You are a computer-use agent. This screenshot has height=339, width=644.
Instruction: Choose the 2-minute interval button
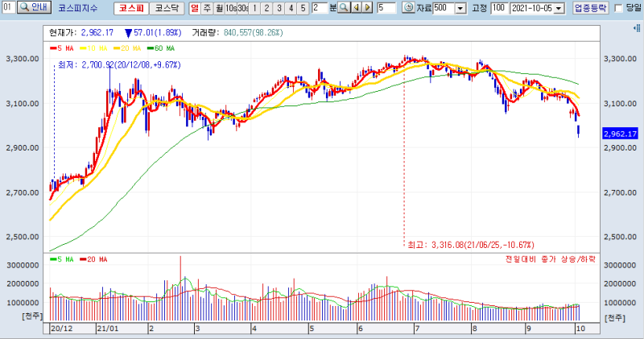coord(266,8)
